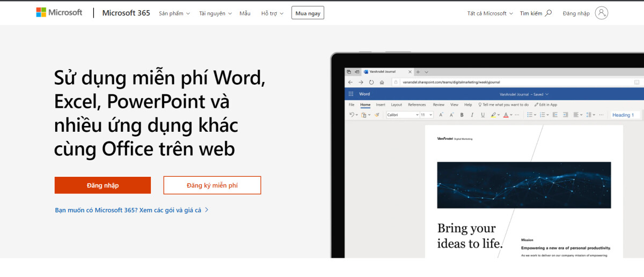Click browser back arrow in Word preview
The width and height of the screenshot is (644, 277).
click(x=350, y=83)
